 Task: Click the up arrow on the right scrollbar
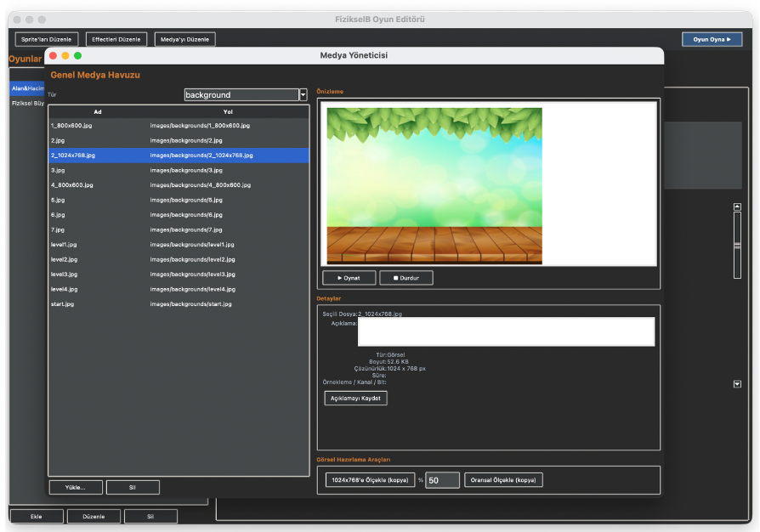(736, 205)
